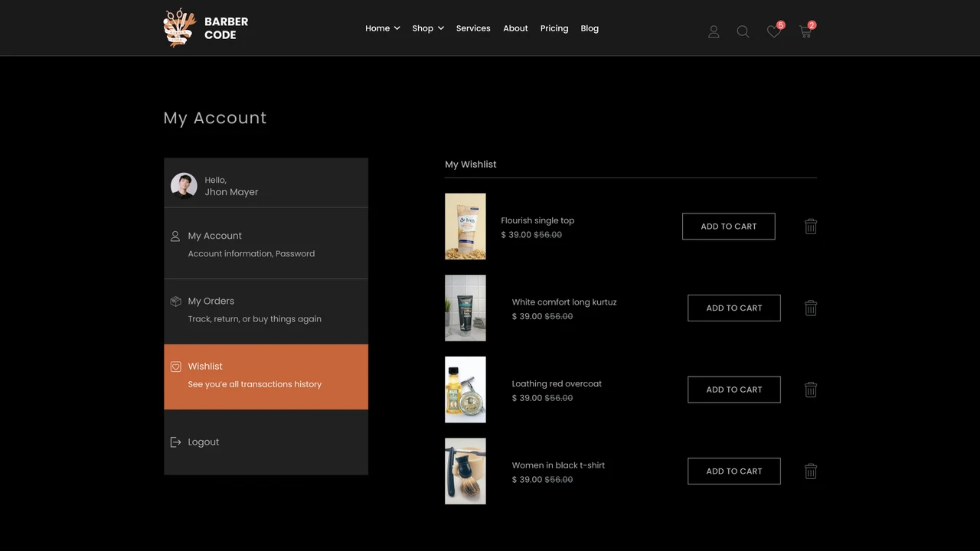Screen dimensions: 980x551
Task: Add Women in black t-shirt to cart
Action: pyautogui.click(x=734, y=471)
